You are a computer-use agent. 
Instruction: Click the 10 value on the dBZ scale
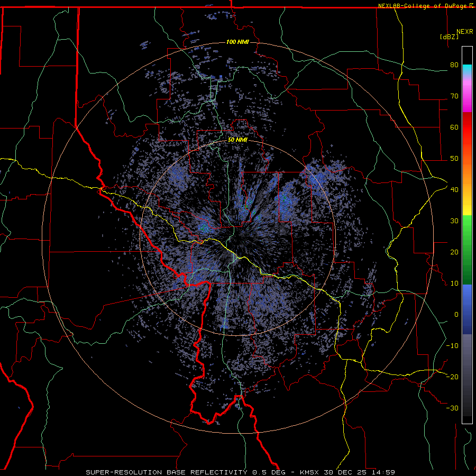[x=454, y=283]
